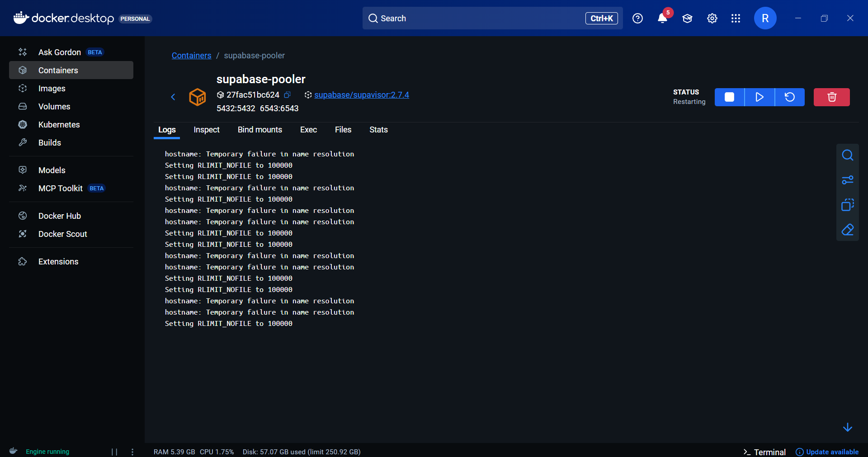Stop the supabase-pooler container
Viewport: 868px width, 457px height.
729,97
